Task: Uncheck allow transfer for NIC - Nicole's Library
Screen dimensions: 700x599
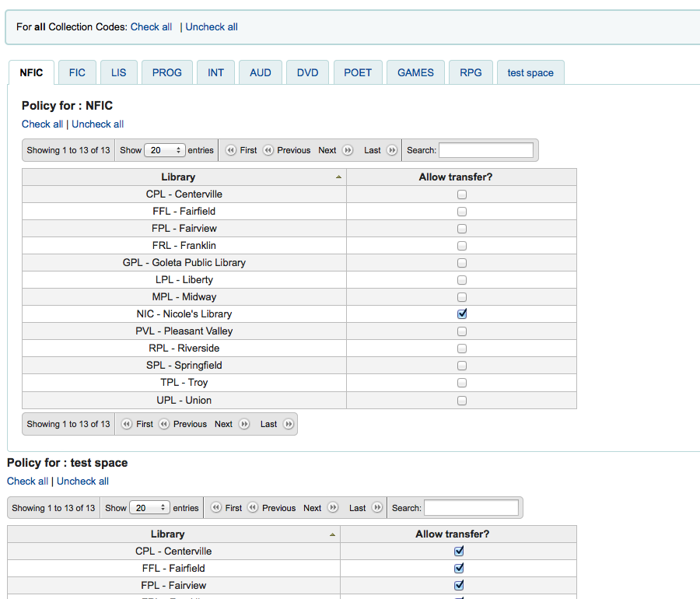Action: [462, 314]
